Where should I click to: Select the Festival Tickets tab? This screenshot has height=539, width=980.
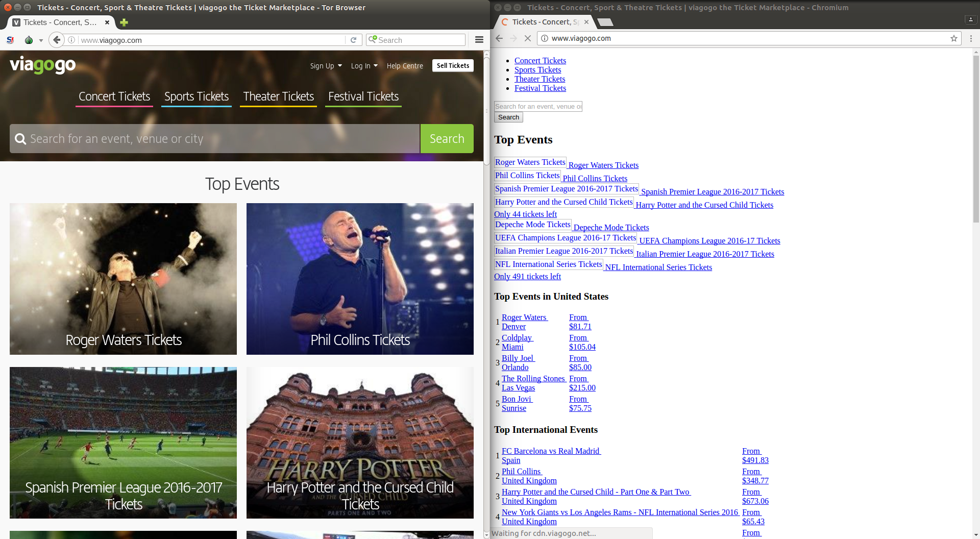click(x=363, y=96)
